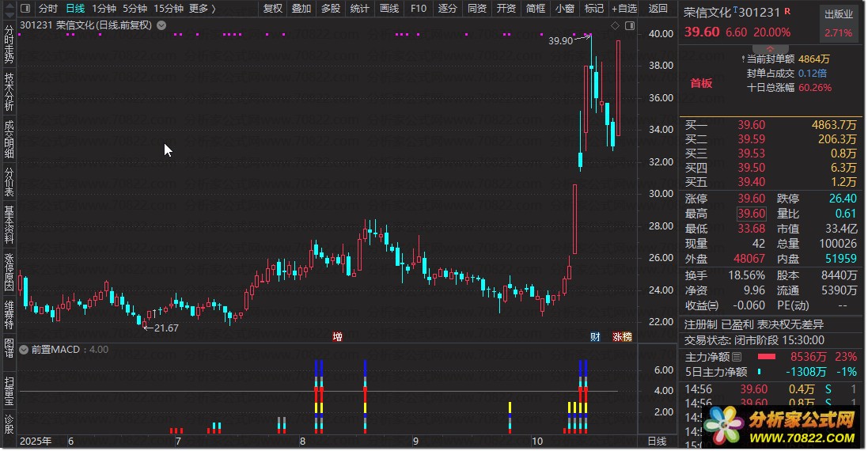
Task: Open the 涨停原因 sidebar tab
Action: tap(9, 271)
